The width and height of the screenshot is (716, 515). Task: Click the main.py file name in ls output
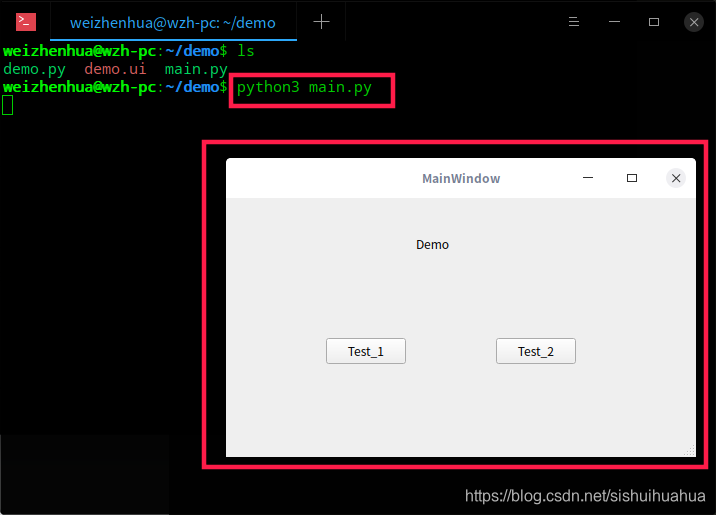coord(196,69)
